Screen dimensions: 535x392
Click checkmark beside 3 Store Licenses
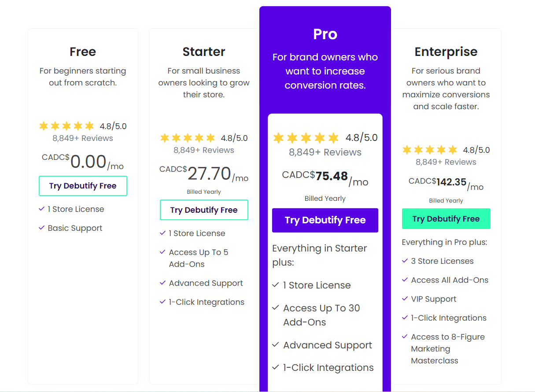[405, 261]
